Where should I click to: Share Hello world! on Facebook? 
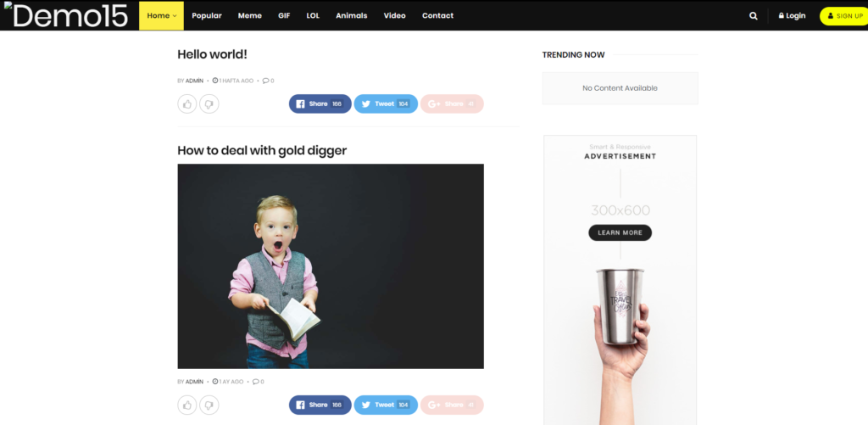coord(320,103)
